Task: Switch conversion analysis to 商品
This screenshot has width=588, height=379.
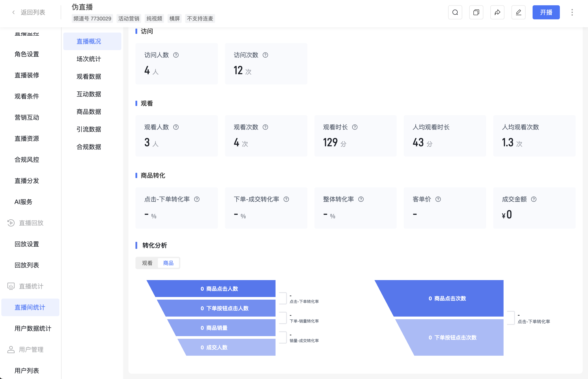Action: pos(168,263)
